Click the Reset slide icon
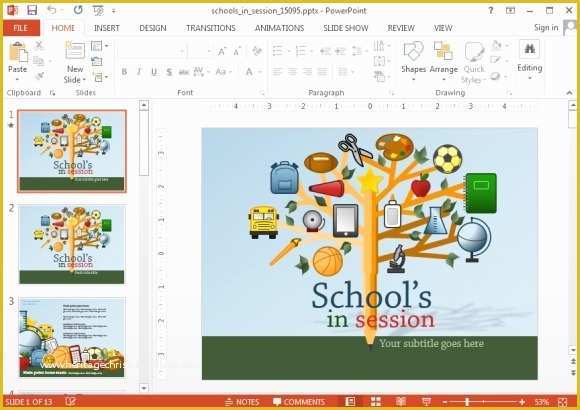 (97, 61)
